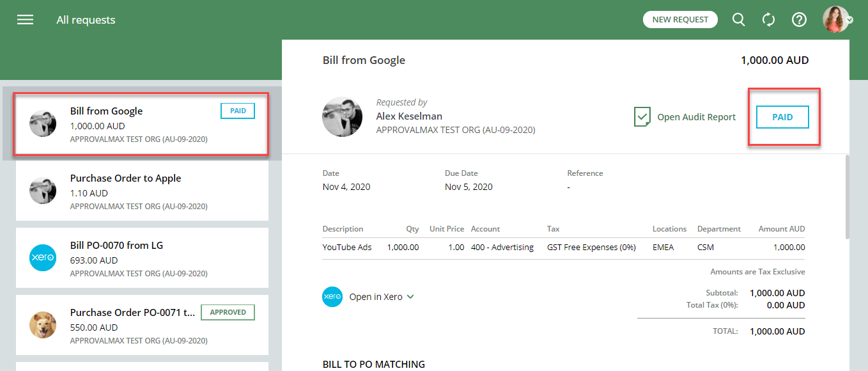Open Audit Report link
Image resolution: width=868 pixels, height=371 pixels.
pos(696,117)
